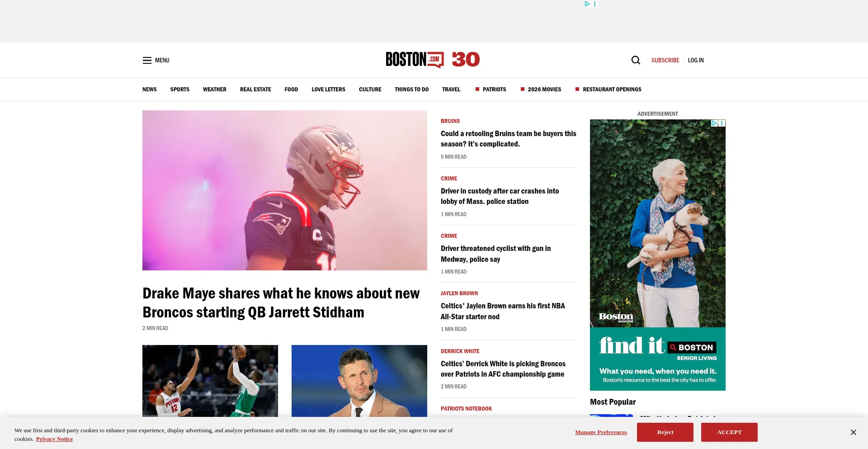868x449 pixels.
Task: Click the Most Popular heading
Action: 613,402
